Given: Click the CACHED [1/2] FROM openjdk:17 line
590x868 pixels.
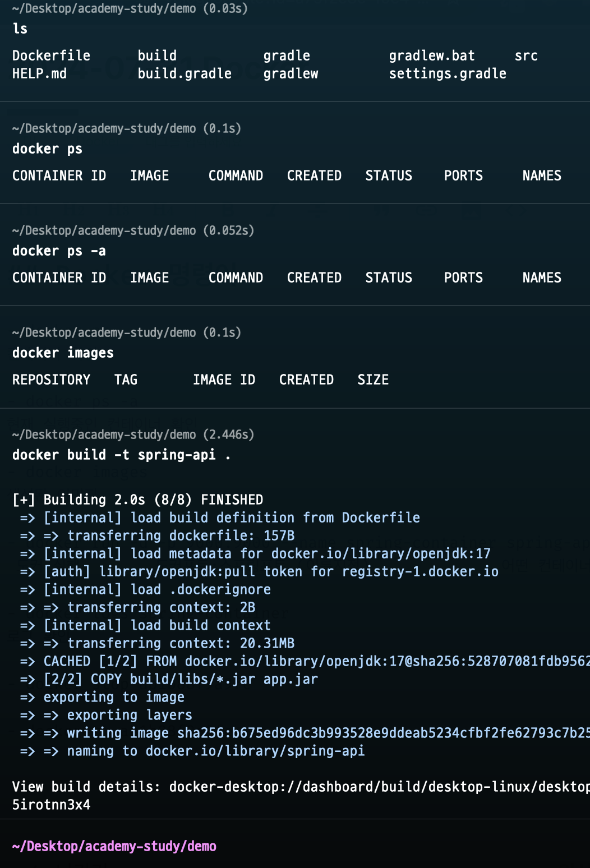Looking at the screenshot, I should (x=224, y=661).
